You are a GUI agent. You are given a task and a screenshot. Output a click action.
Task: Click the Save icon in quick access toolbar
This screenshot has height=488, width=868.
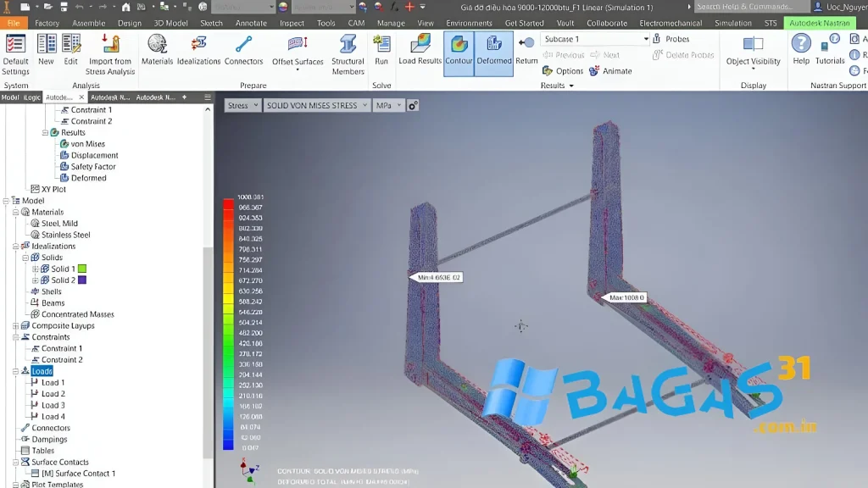64,7
